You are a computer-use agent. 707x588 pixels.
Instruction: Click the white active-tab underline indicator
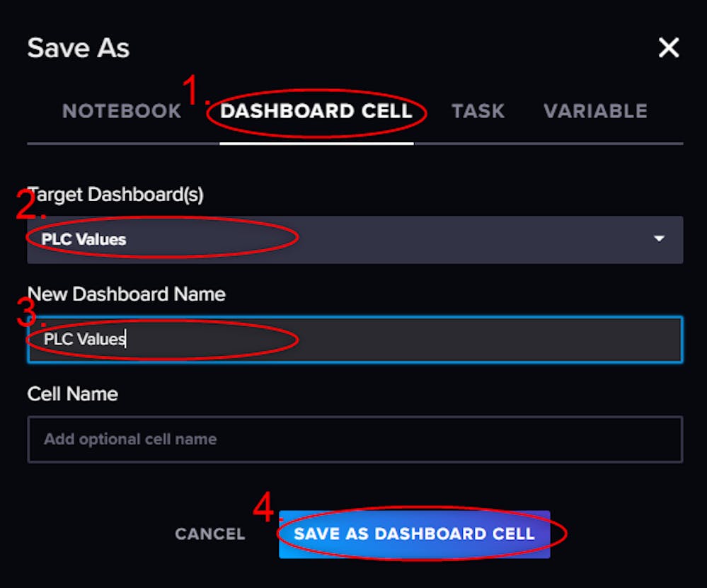click(316, 144)
